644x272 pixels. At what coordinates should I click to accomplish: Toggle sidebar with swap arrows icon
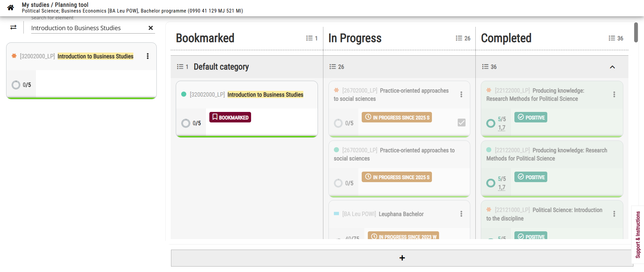click(13, 27)
